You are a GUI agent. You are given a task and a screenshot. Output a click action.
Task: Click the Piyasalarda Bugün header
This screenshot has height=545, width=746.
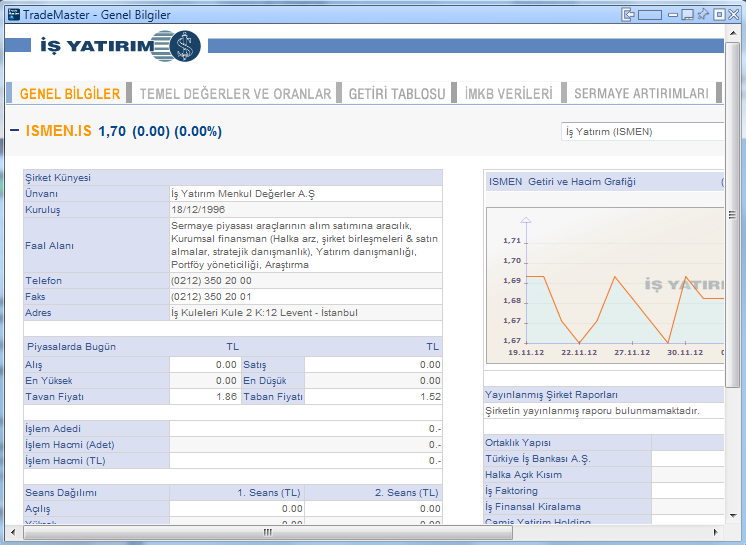click(x=71, y=347)
